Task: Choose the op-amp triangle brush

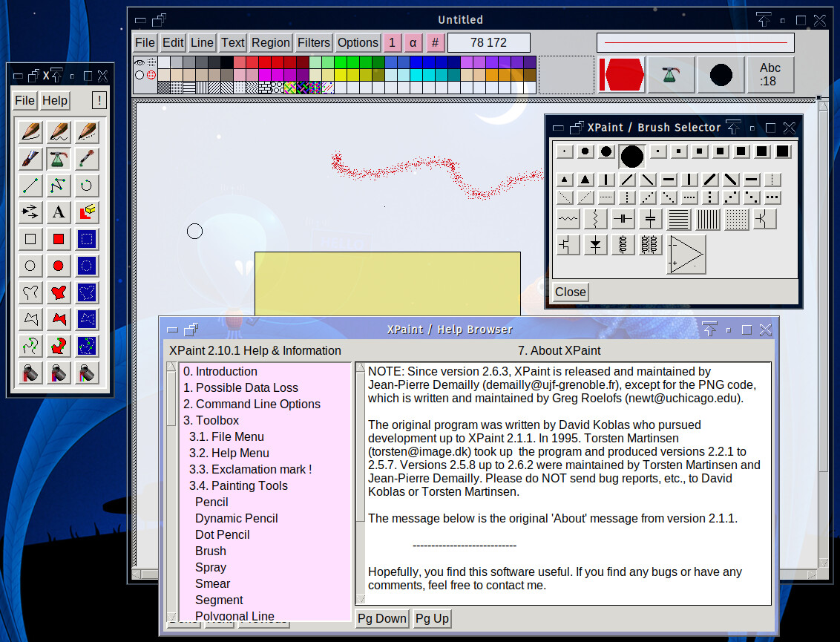Action: [x=686, y=255]
